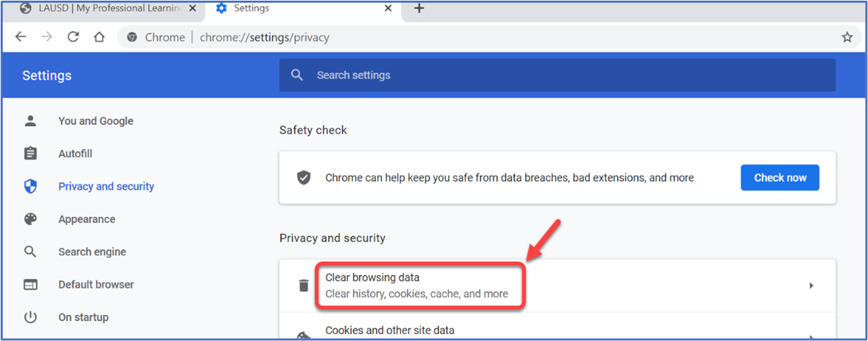Close the Settings tab

[x=388, y=8]
